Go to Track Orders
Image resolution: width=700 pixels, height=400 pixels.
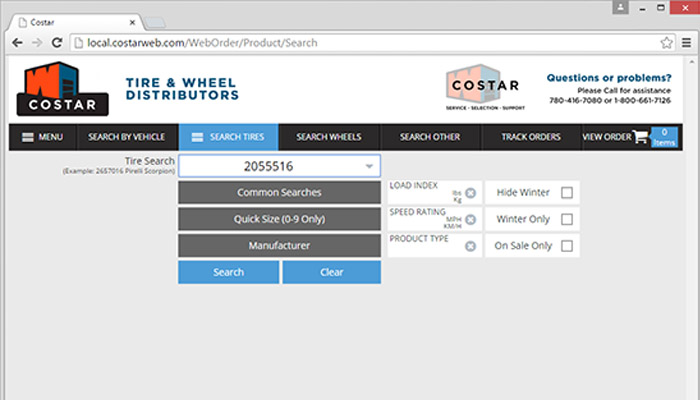(x=531, y=137)
